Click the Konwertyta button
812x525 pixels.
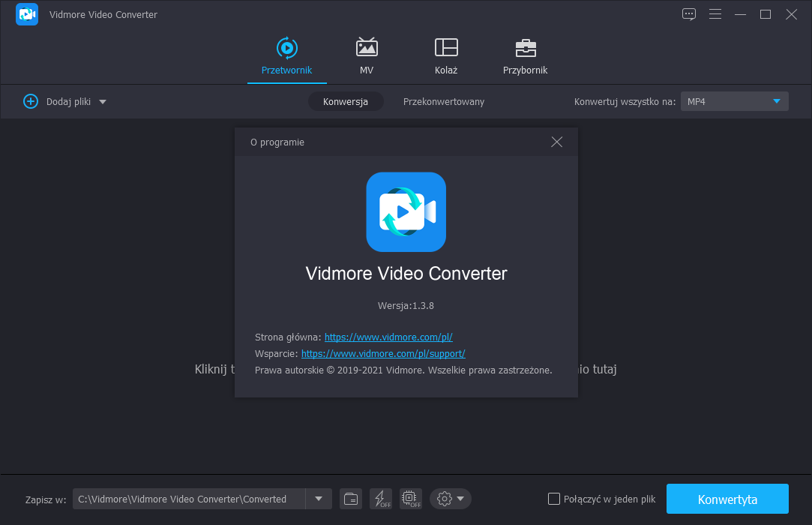pyautogui.click(x=727, y=499)
